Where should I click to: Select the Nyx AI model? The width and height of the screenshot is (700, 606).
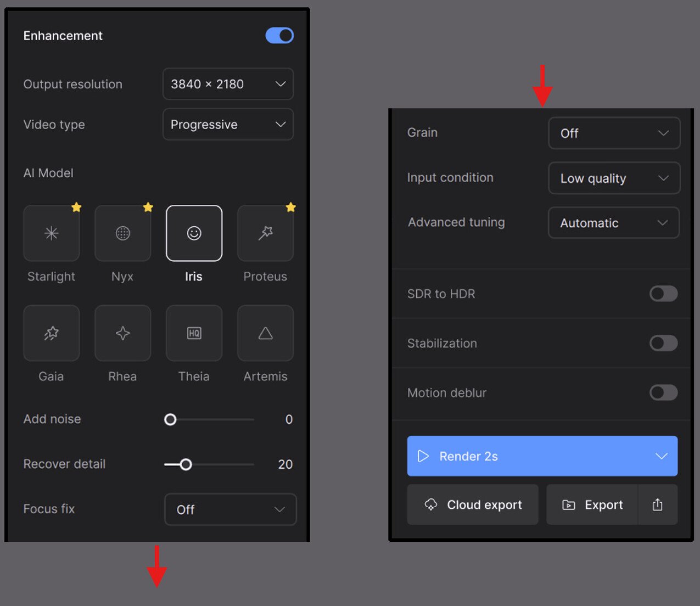122,233
